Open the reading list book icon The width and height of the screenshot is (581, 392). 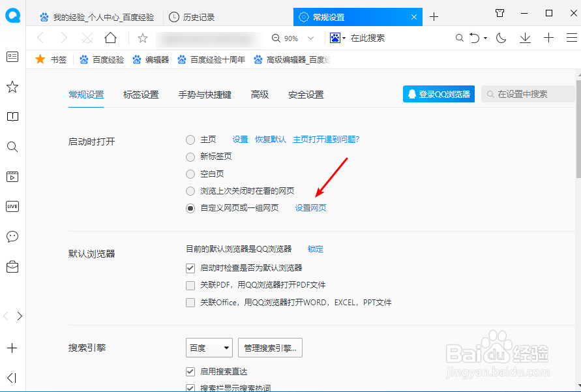(12, 116)
